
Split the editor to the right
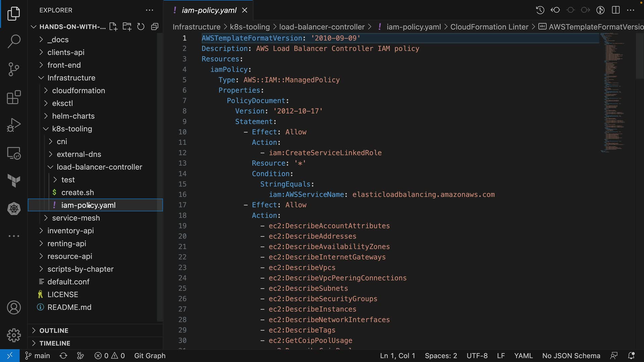[x=616, y=10]
